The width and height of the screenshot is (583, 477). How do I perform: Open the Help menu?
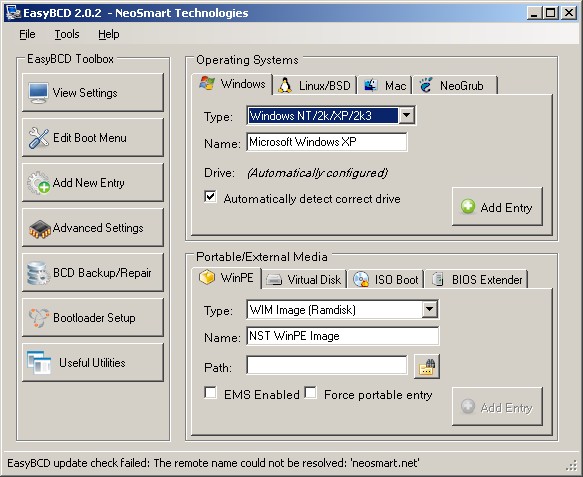click(x=109, y=35)
